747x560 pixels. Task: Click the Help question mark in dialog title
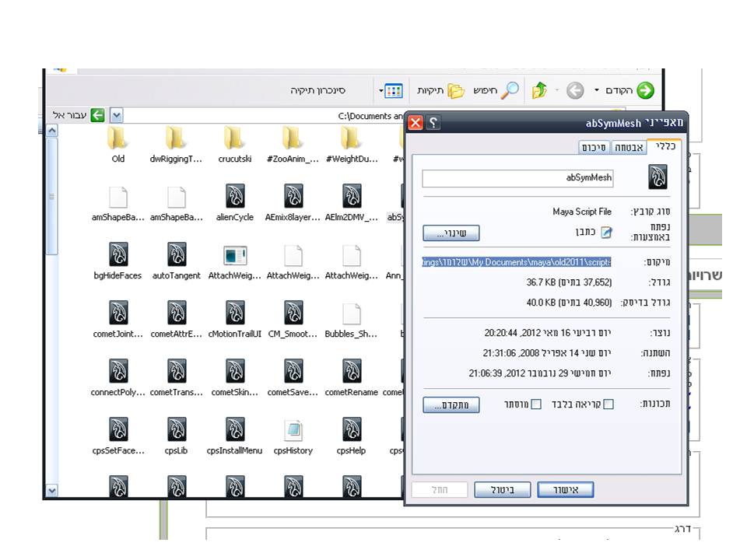tap(433, 123)
